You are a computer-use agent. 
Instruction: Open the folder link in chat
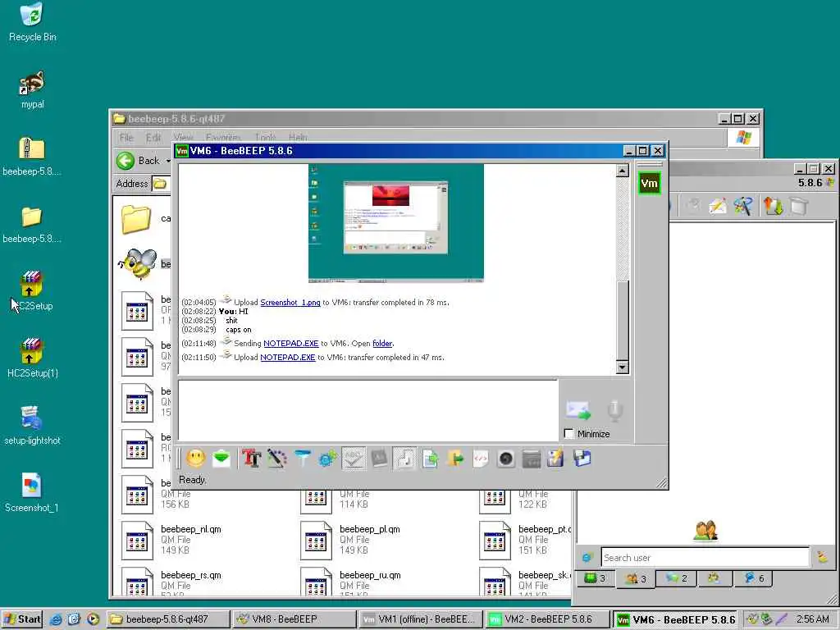click(382, 344)
